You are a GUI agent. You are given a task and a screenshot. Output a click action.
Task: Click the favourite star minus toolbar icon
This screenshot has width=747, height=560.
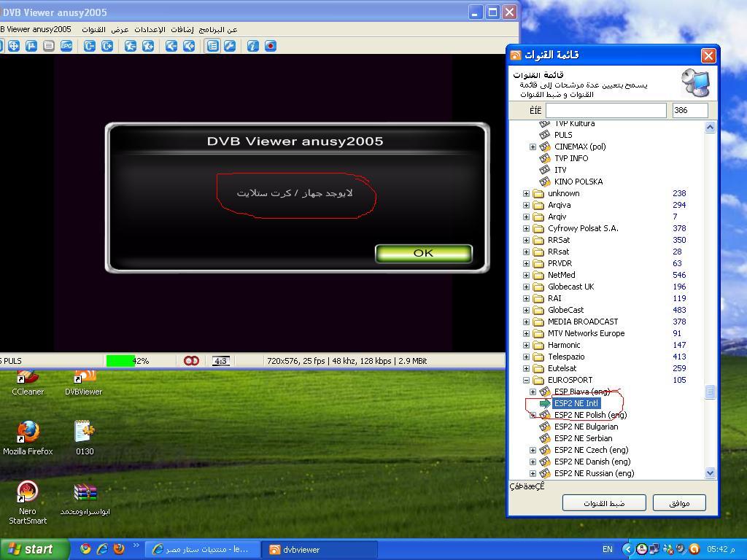[x=131, y=46]
